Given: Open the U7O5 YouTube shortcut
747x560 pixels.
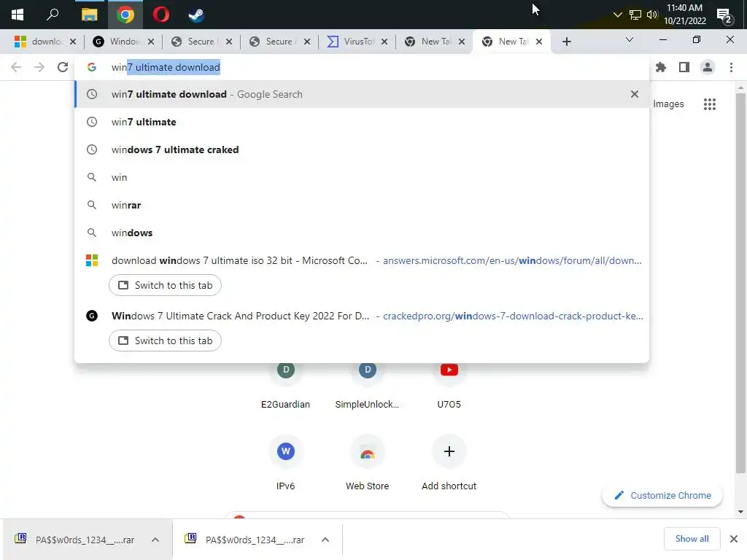Looking at the screenshot, I should click(x=449, y=386).
